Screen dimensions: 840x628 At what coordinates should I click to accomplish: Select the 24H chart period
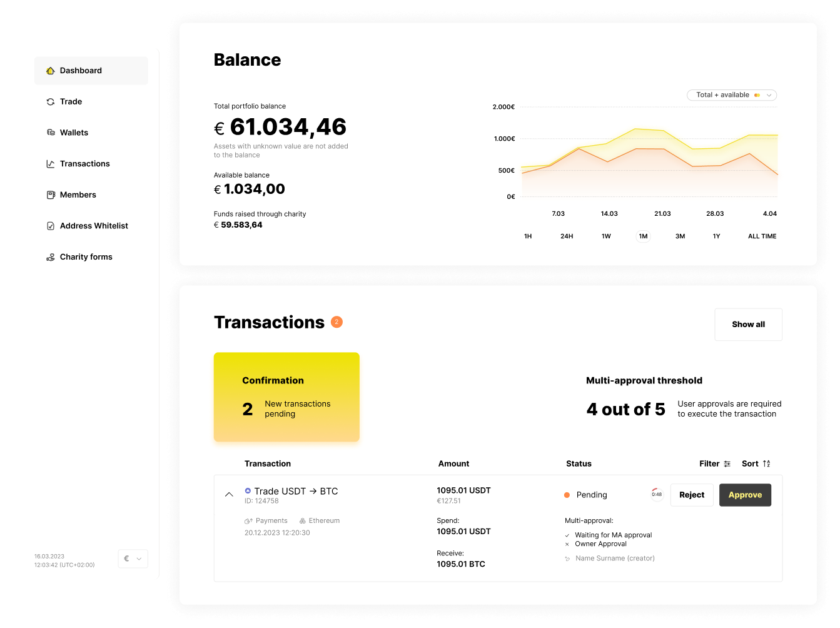coord(567,236)
